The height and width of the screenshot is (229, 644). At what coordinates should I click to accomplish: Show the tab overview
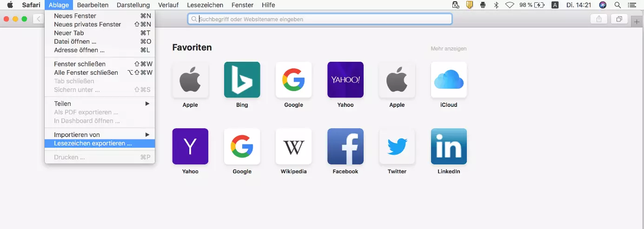(x=619, y=19)
